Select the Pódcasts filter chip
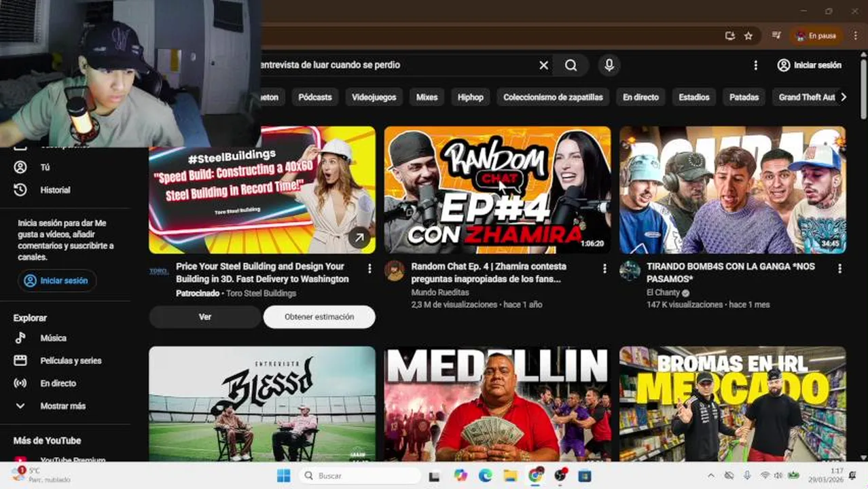Image resolution: width=868 pixels, height=489 pixels. 315,97
